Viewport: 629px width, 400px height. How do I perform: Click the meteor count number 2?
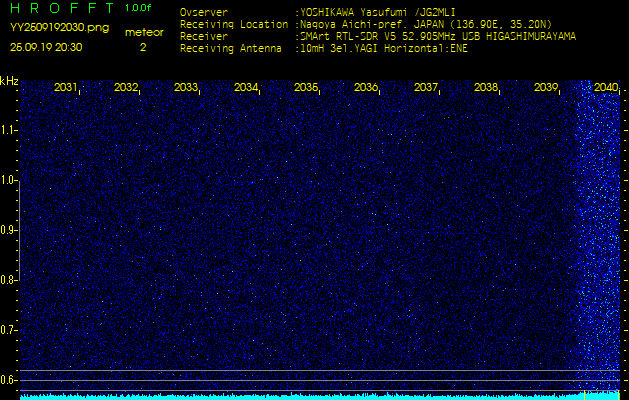(142, 47)
